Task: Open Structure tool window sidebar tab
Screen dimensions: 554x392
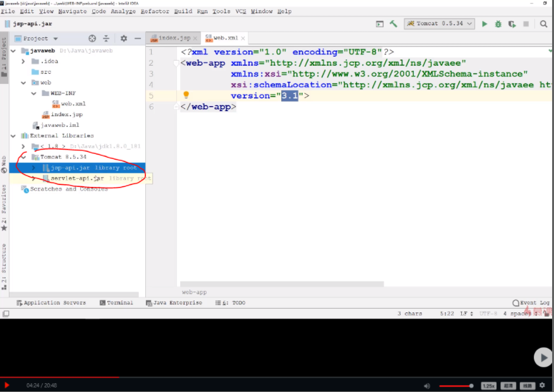Action: [x=4, y=266]
